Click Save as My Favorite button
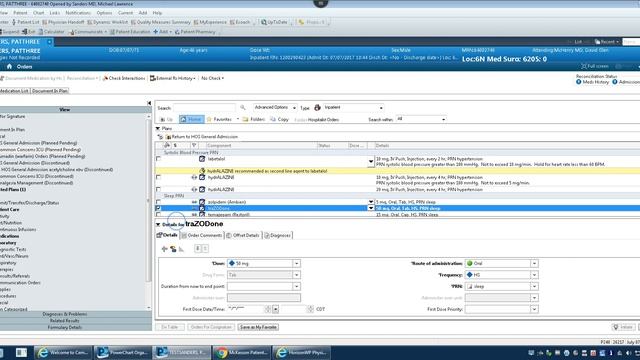The width and height of the screenshot is (640, 360). 258,327
